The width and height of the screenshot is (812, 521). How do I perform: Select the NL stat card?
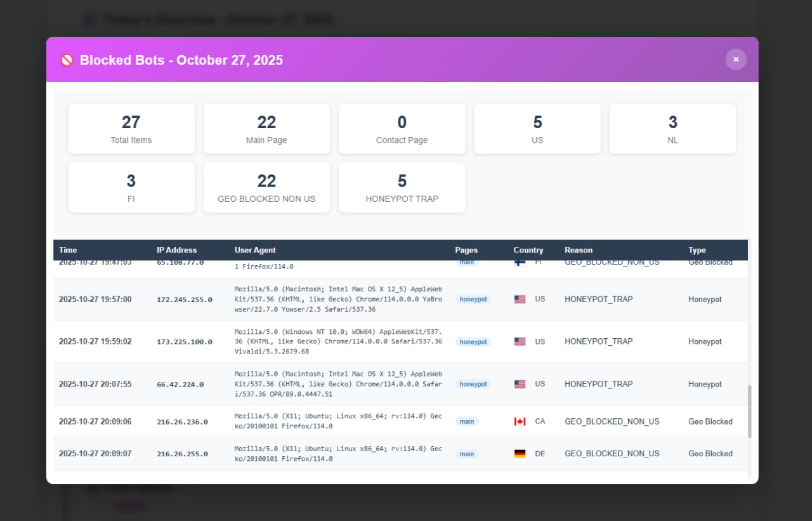click(673, 129)
